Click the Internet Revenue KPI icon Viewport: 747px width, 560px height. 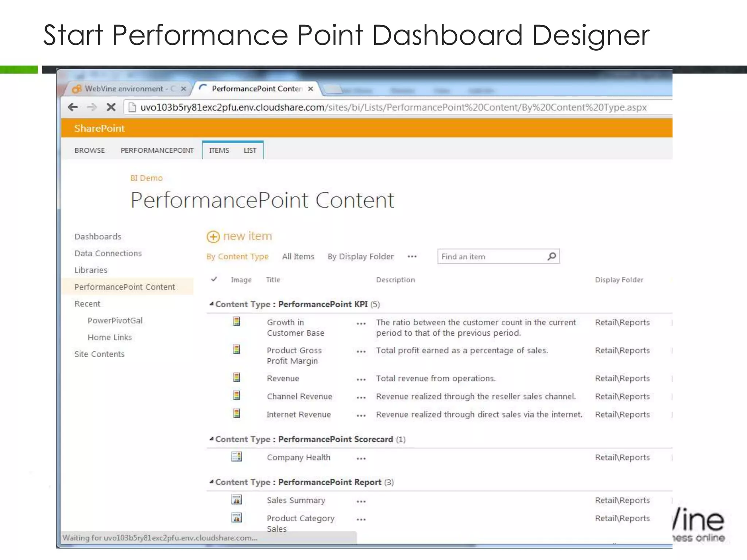[237, 414]
